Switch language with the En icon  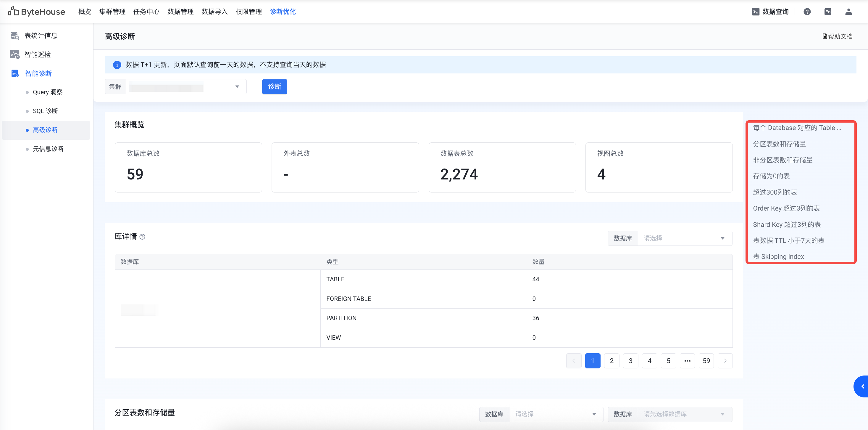[827, 12]
